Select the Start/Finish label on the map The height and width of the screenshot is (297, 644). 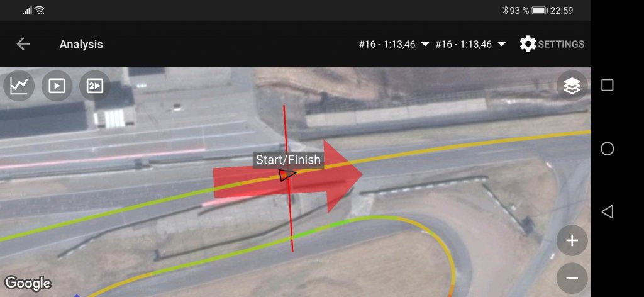point(288,160)
